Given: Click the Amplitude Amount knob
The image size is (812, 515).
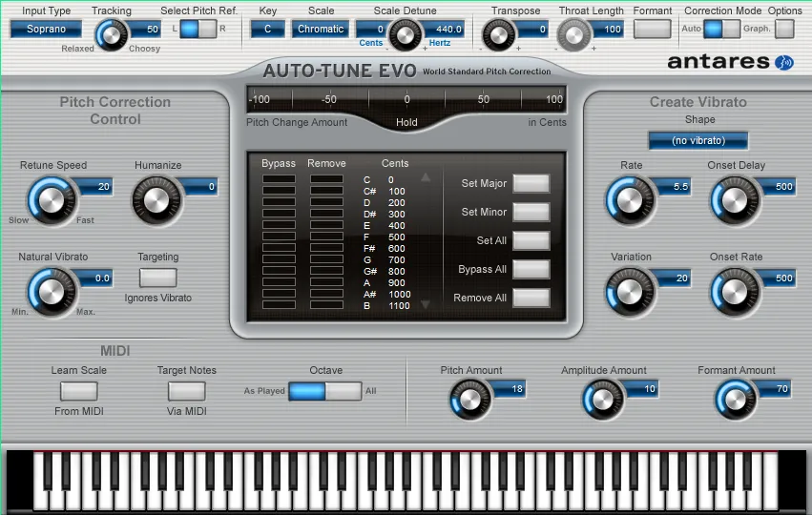Looking at the screenshot, I should coord(603,400).
